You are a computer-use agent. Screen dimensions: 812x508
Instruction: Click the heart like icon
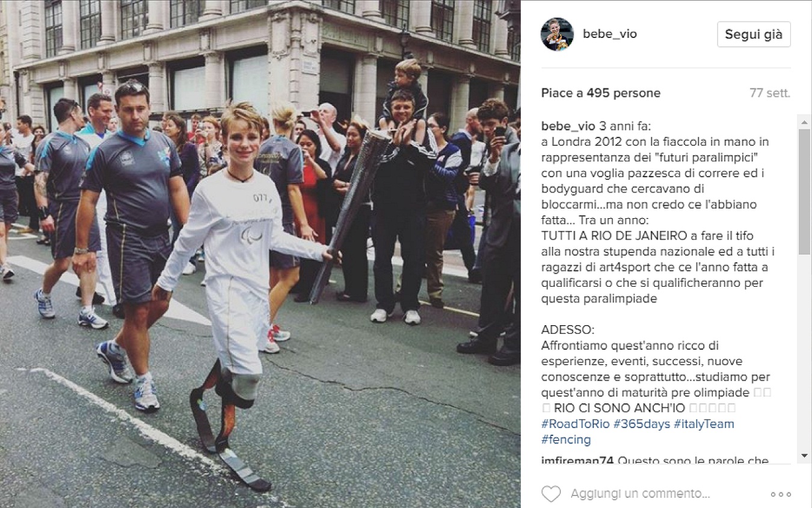(x=550, y=494)
